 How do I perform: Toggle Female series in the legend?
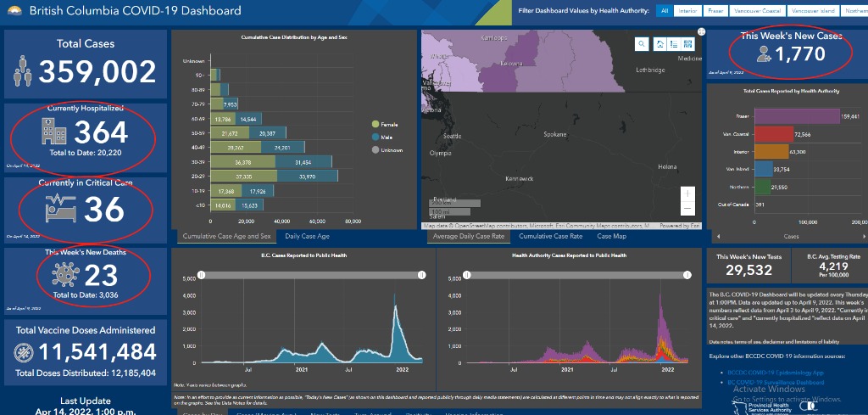pos(386,124)
